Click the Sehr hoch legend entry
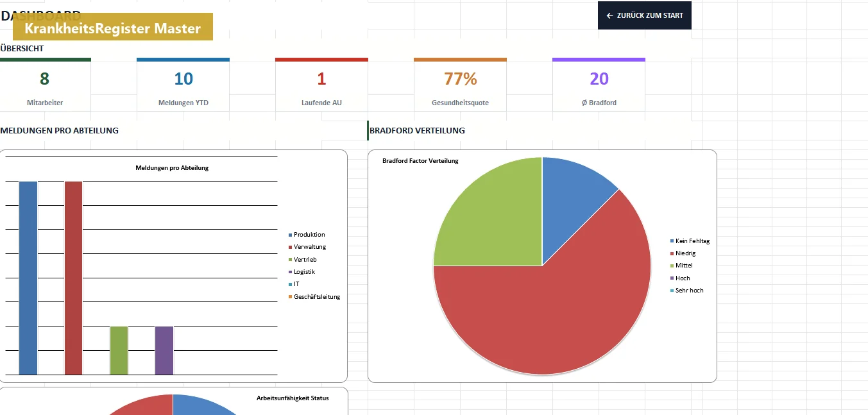Viewport: 868px width, 415px height. click(686, 291)
